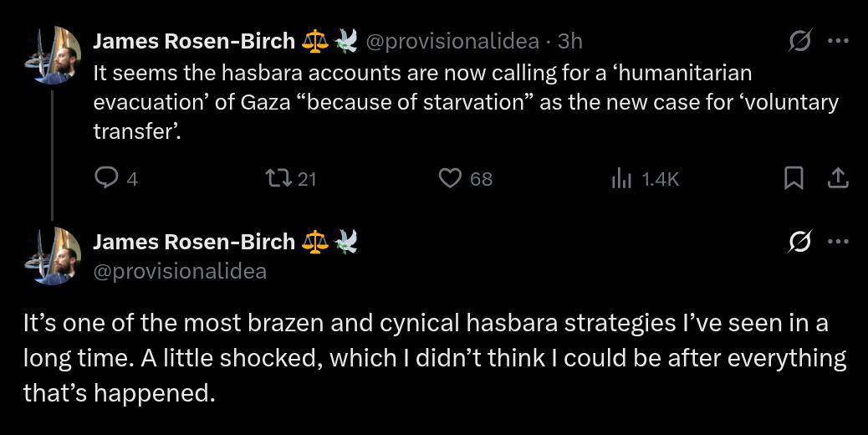The height and width of the screenshot is (435, 868).
Task: Open more options on first tweet
Action: click(x=838, y=40)
